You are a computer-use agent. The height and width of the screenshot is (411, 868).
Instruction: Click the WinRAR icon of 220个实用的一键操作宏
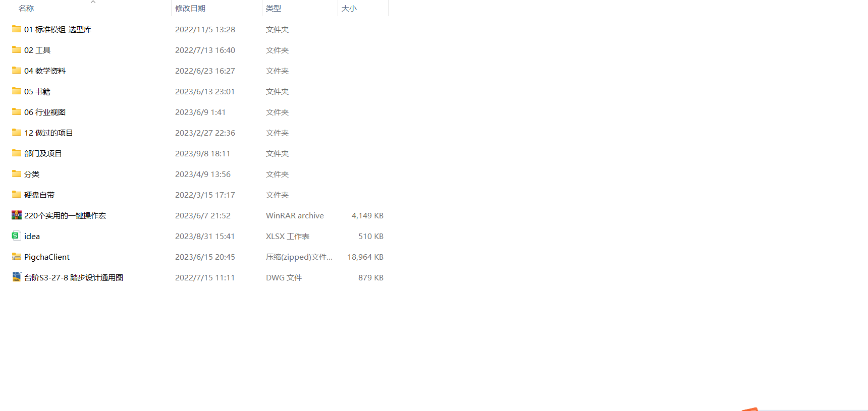coord(17,215)
